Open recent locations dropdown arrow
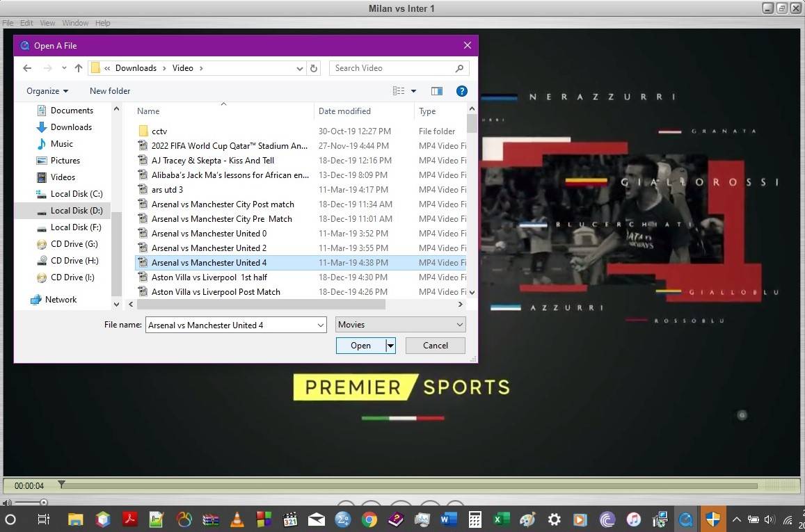 pos(63,68)
